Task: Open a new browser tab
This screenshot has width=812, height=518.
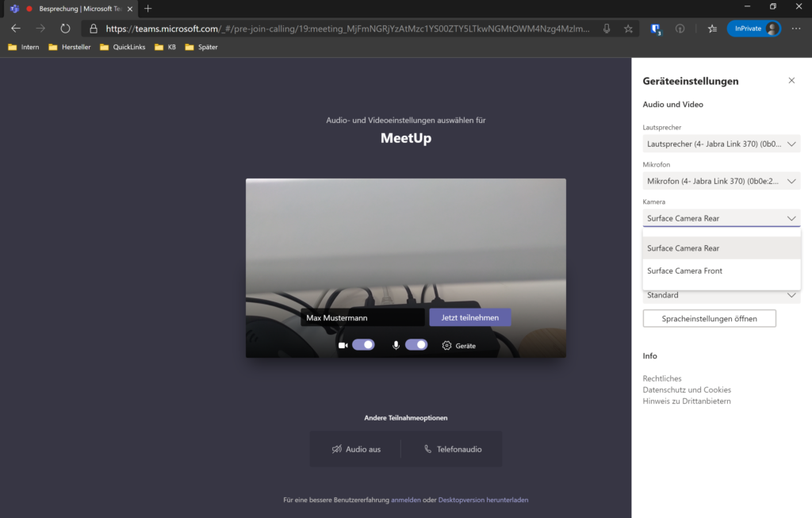Action: click(148, 8)
